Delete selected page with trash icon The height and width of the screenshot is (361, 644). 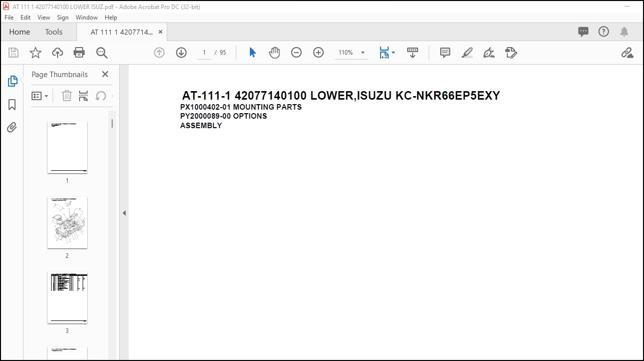point(67,96)
